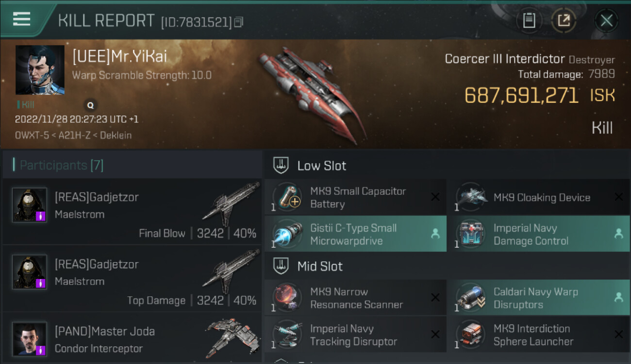Screen dimensions: 631x364
Task: View Mr.YiKai pilot portrait
Action: 40,70
